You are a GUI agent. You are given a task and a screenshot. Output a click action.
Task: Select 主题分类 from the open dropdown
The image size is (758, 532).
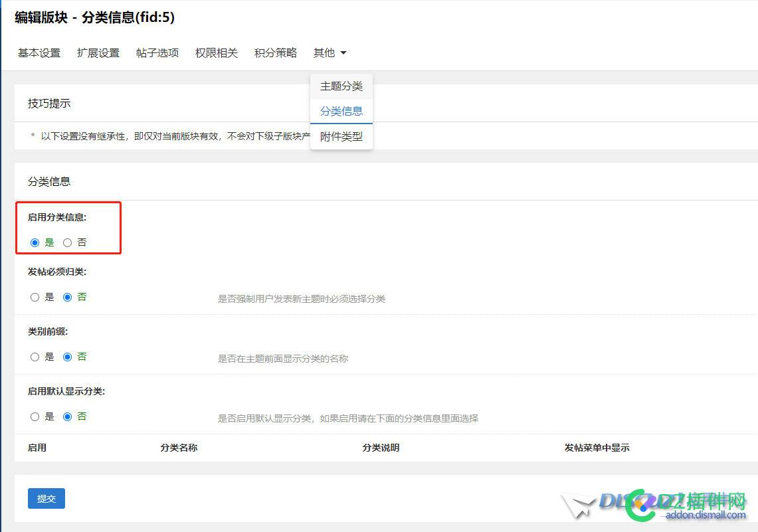pos(341,86)
